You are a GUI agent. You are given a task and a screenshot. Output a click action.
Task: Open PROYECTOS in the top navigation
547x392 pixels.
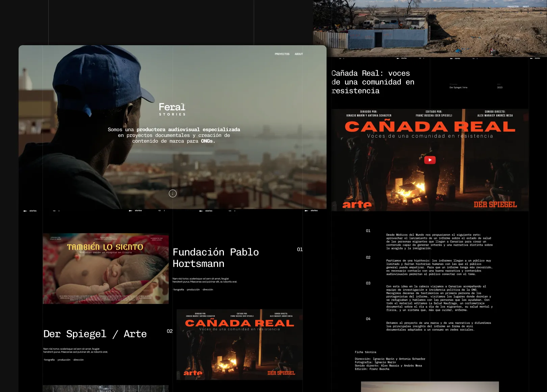(x=282, y=54)
